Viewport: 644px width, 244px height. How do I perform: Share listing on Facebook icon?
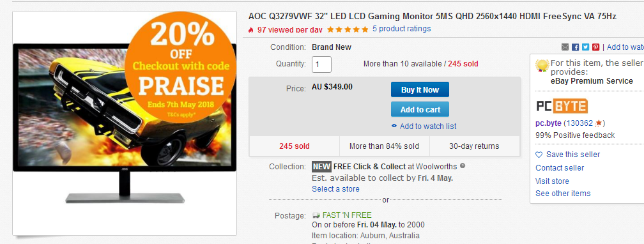pyautogui.click(x=576, y=47)
